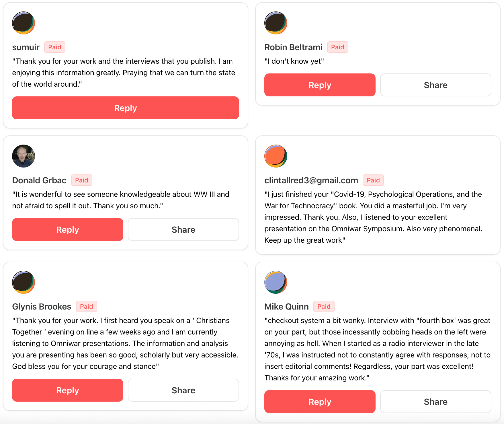This screenshot has height=424, width=504.
Task: Select the clintallred3@gmail.com subscriber name
Action: click(x=311, y=180)
